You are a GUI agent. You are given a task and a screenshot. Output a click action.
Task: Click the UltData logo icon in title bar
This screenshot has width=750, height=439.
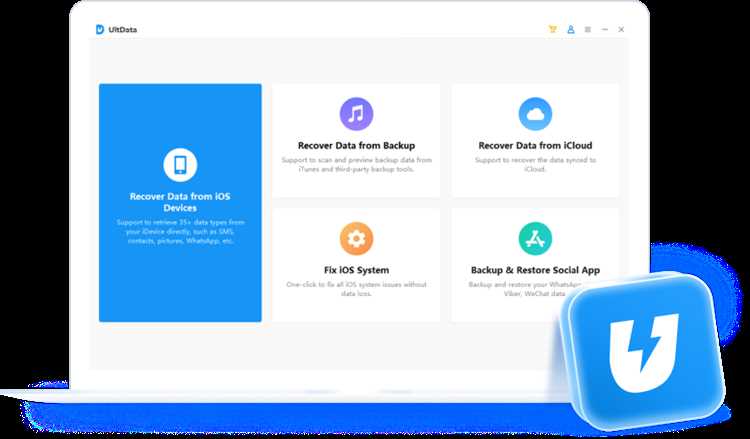click(99, 29)
